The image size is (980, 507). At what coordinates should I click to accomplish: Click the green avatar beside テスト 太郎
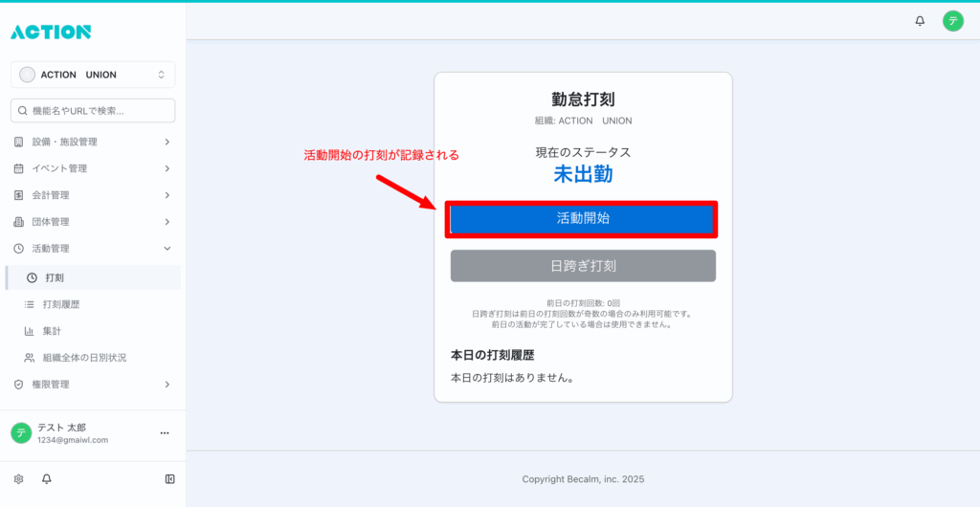tap(21, 433)
